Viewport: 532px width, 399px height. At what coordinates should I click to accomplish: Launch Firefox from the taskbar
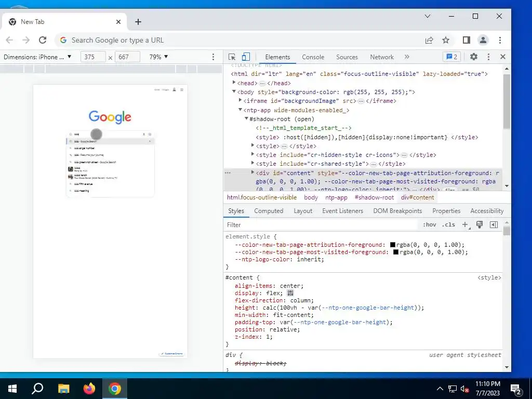tap(89, 389)
